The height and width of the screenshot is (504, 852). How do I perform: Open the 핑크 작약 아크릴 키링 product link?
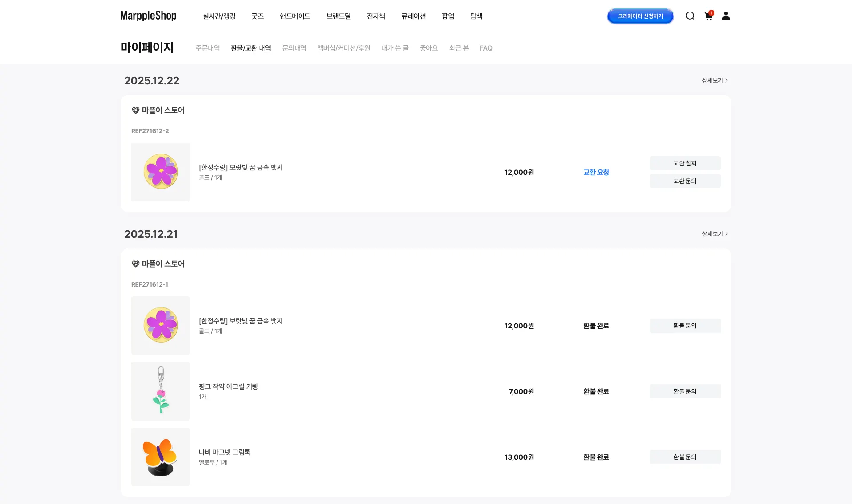tap(228, 386)
